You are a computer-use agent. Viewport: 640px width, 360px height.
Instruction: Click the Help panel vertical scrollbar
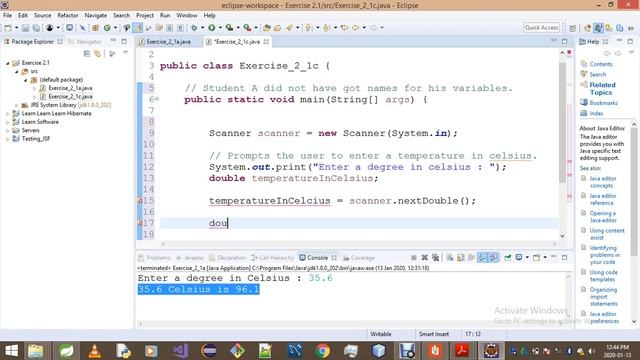click(633, 192)
